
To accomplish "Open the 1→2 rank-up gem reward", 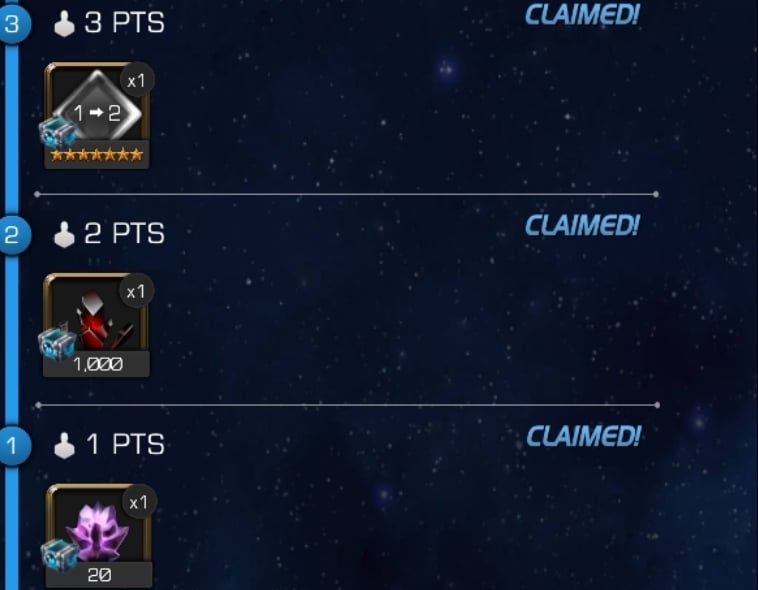I will 97,116.
